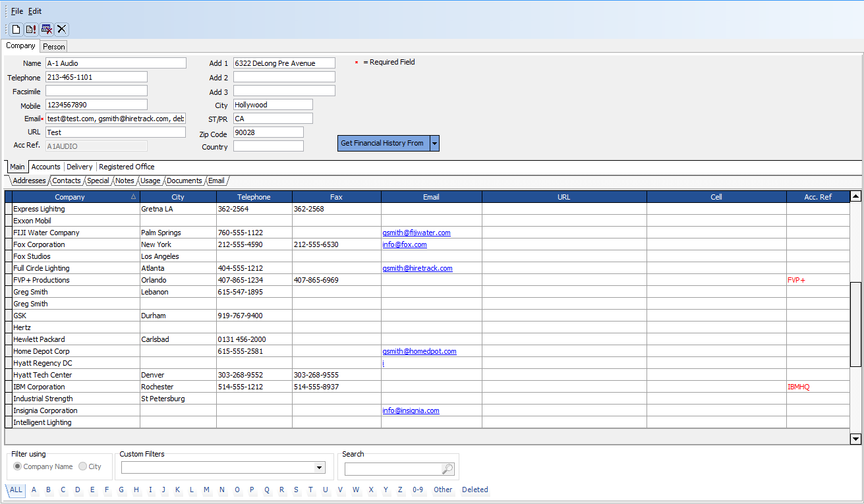
Task: Select the Company Name filter radio button
Action: 18,466
